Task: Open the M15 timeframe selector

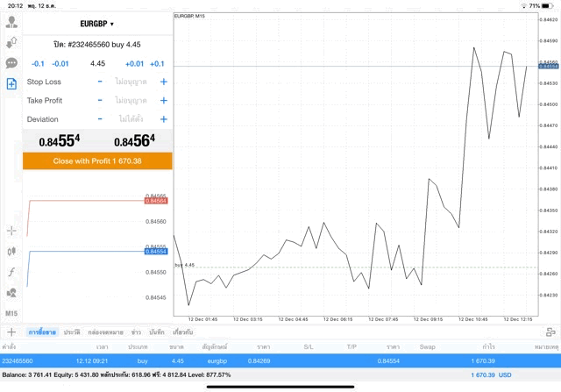Action: (11, 314)
